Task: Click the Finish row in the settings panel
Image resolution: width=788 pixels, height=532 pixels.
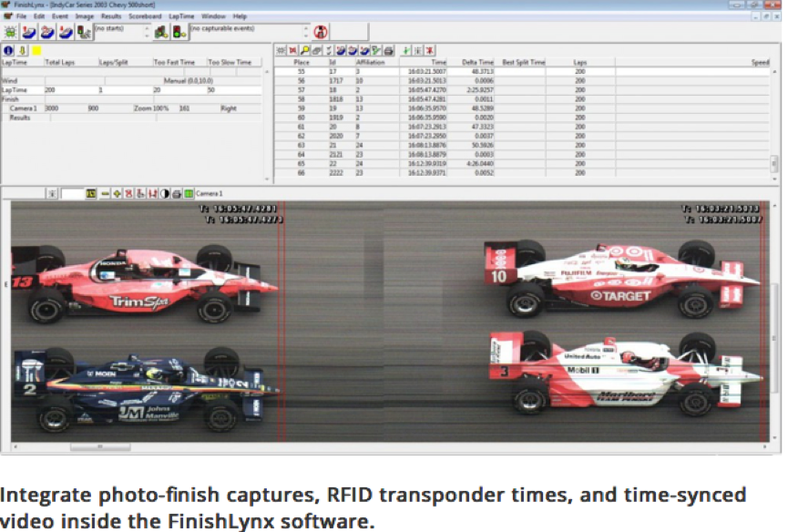Action: (131, 99)
